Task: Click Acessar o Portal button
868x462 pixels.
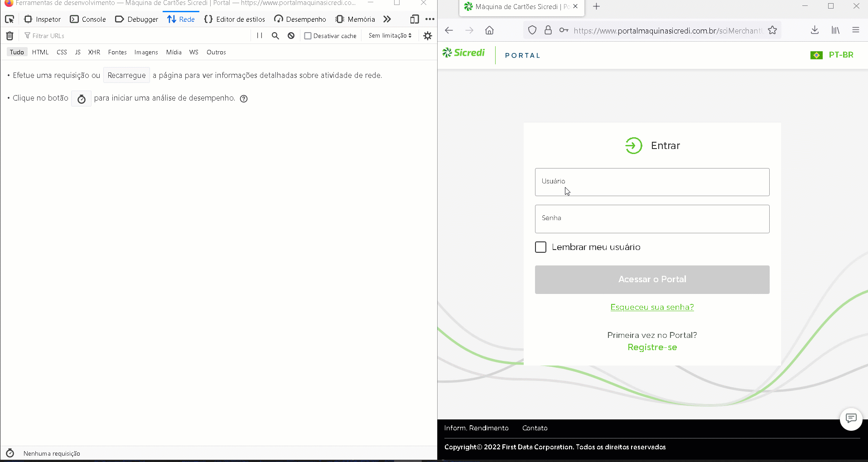Action: click(652, 279)
